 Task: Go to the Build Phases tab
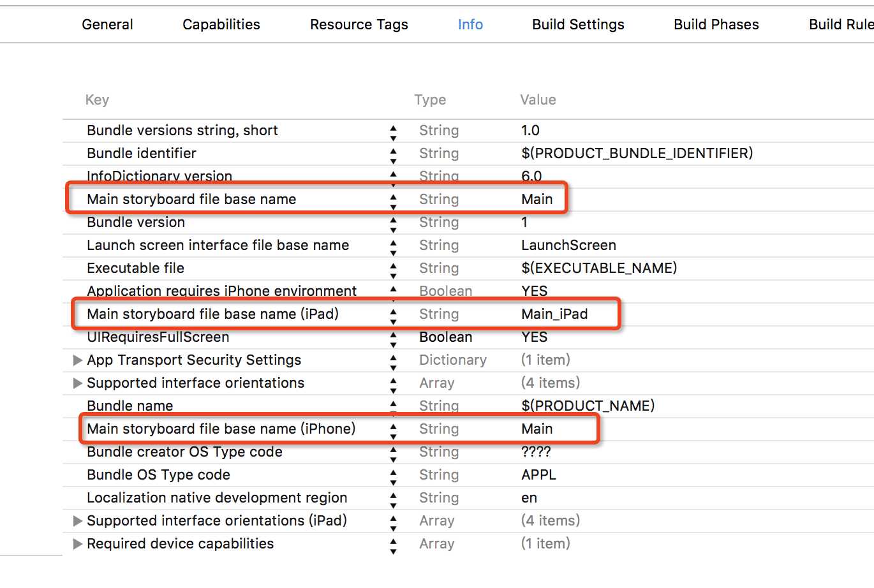716,25
